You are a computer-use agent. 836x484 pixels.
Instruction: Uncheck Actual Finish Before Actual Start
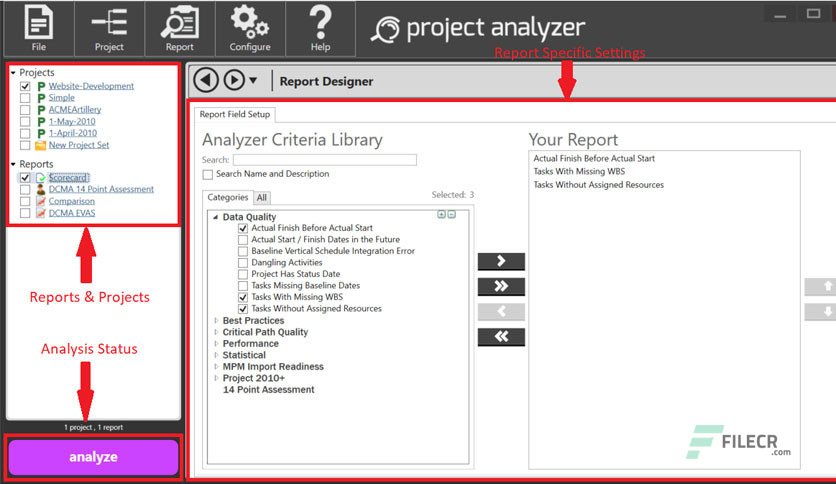(x=243, y=228)
